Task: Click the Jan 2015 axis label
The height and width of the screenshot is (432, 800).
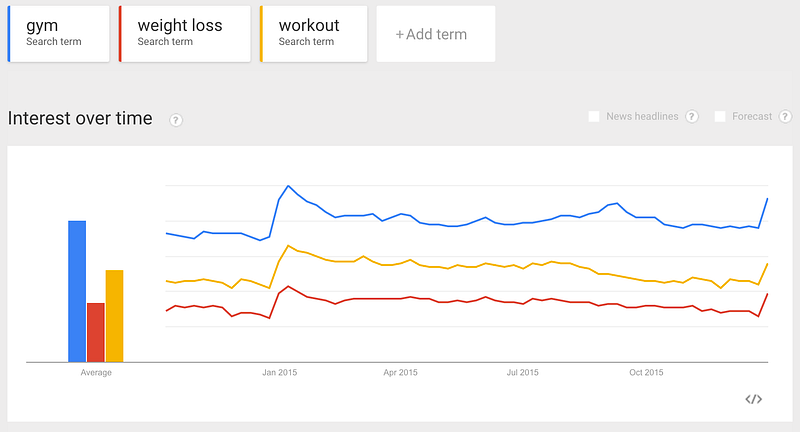Action: pyautogui.click(x=280, y=373)
